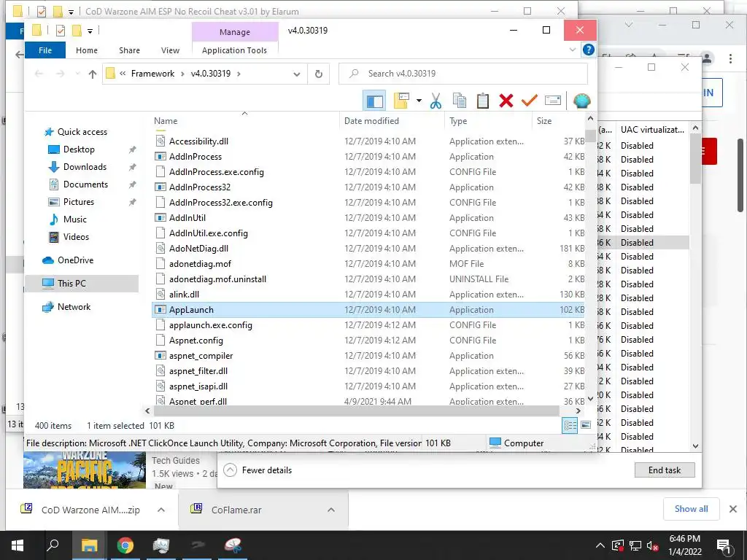Click the Cut scissors icon
This screenshot has width=747, height=560.
coord(436,101)
